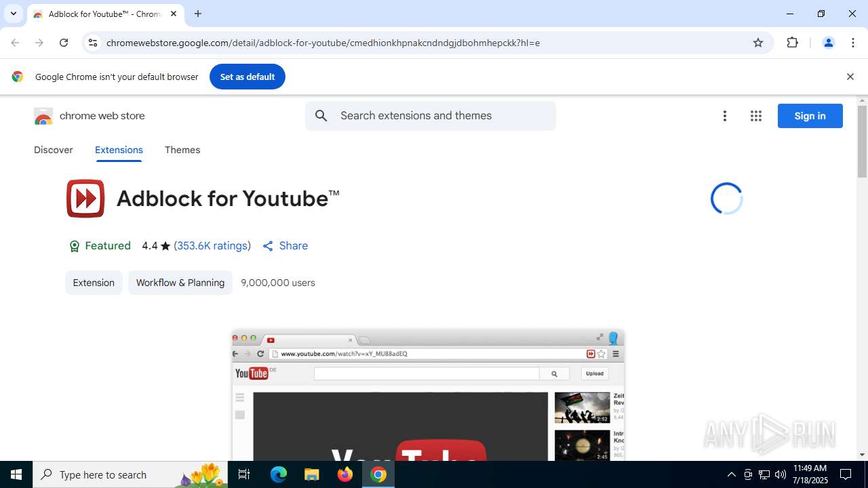
Task: Click the 9,000,000 users text
Action: coord(278,283)
